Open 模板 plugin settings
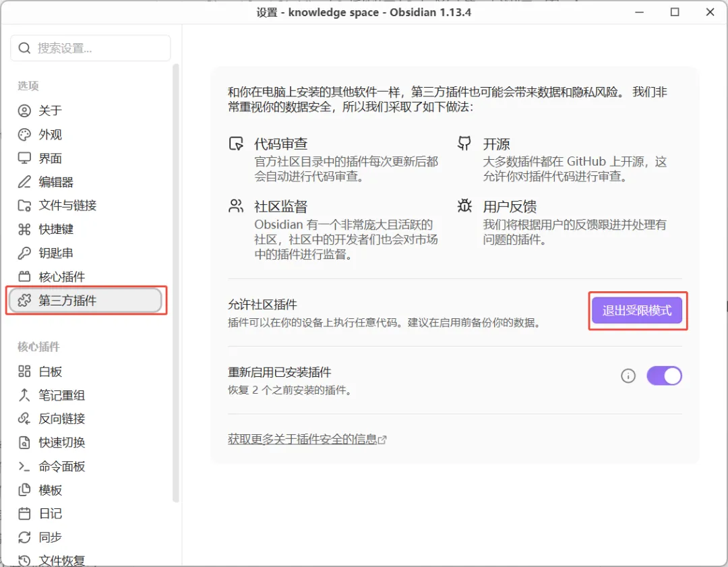This screenshot has width=728, height=567. point(86,490)
